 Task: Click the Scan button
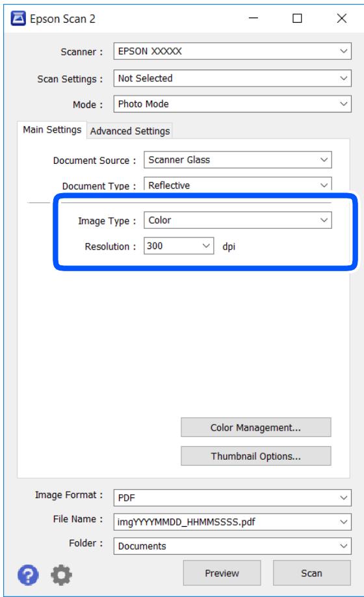312,573
